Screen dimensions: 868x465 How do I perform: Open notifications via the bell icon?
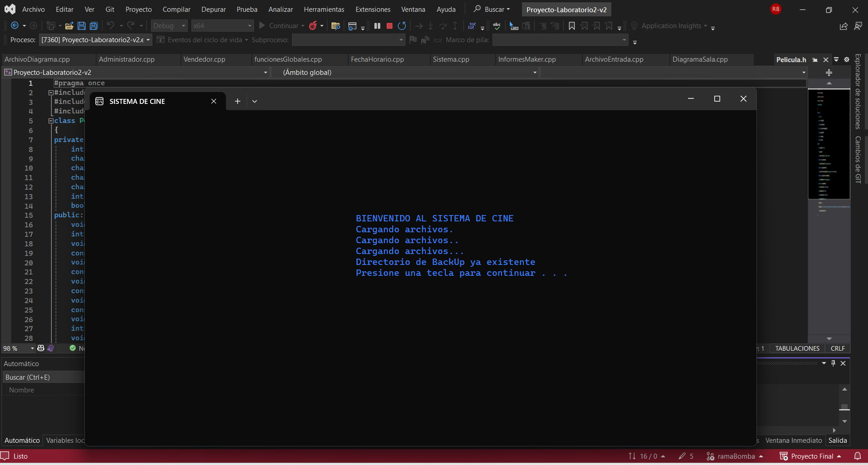857,456
